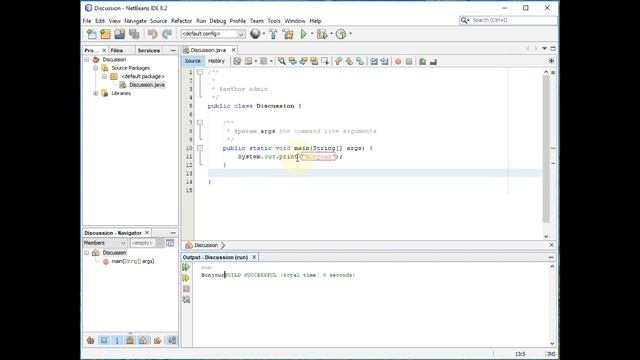Click the Find Previous Occurrence icon
640x360 pixels.
[293, 61]
